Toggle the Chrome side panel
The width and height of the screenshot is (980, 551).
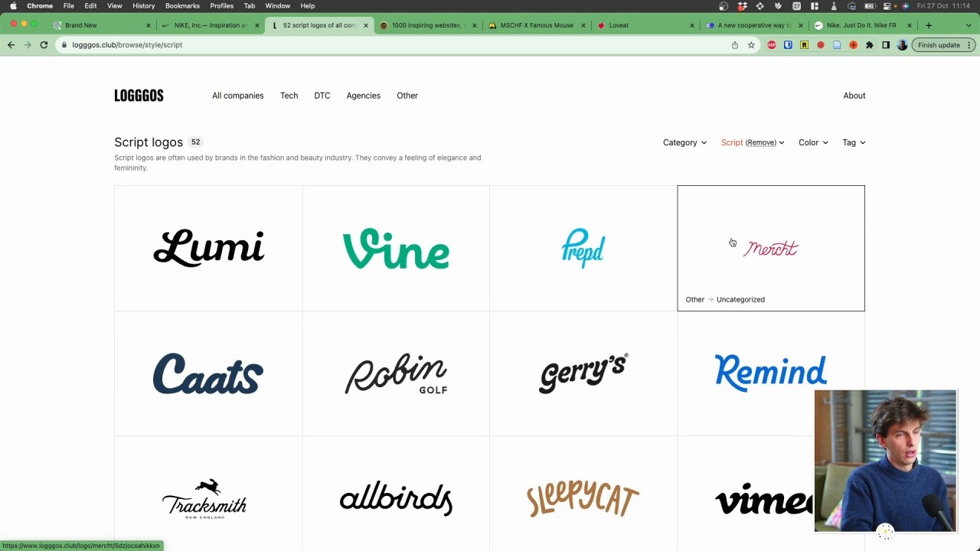coord(886,45)
